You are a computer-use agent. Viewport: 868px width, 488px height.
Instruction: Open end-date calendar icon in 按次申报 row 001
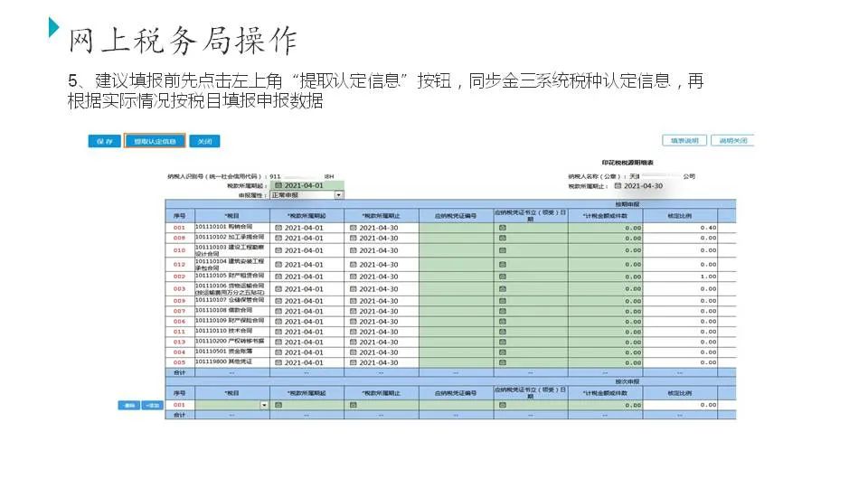point(354,405)
